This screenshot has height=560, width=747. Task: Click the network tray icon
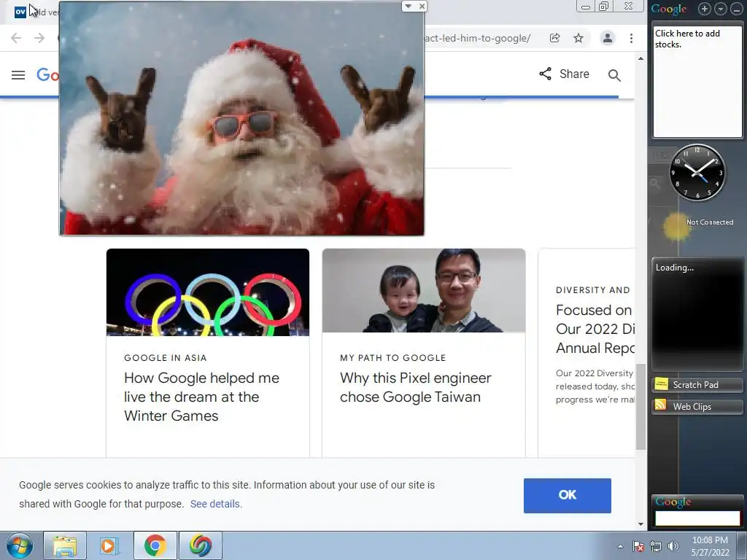(656, 546)
